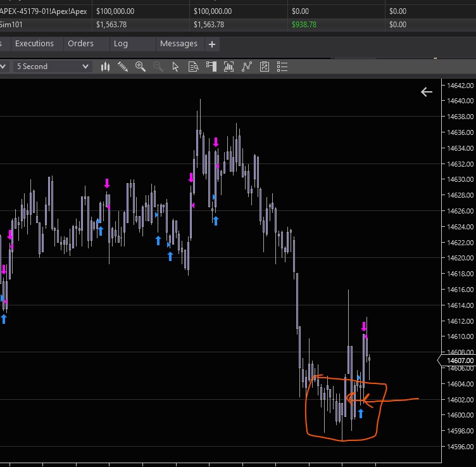Click the zoom in magnifier

pyautogui.click(x=141, y=67)
